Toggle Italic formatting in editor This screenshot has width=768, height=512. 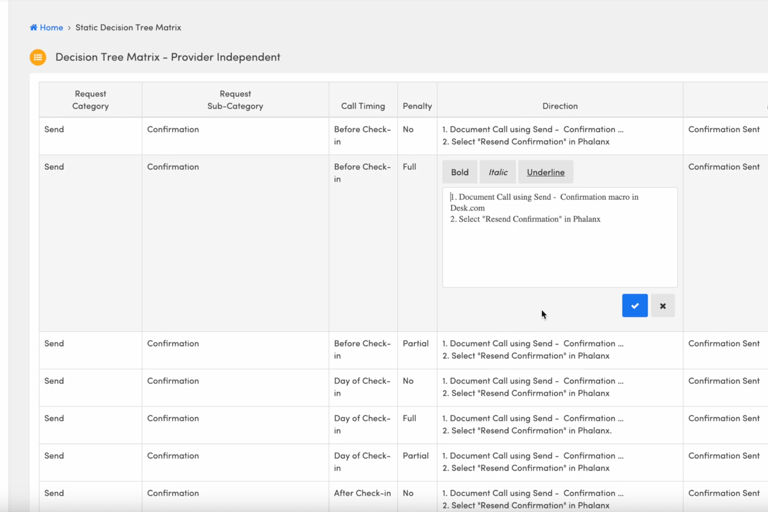tap(498, 172)
